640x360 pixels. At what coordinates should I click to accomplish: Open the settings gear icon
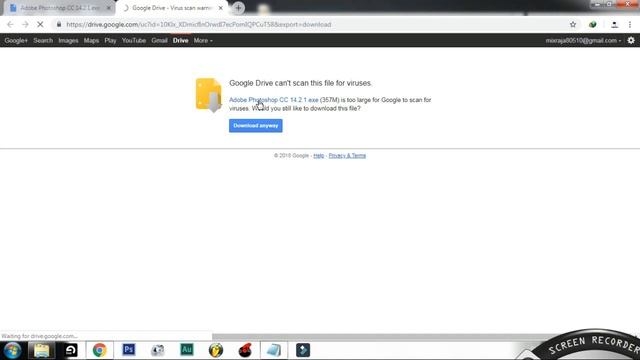pyautogui.click(x=631, y=40)
